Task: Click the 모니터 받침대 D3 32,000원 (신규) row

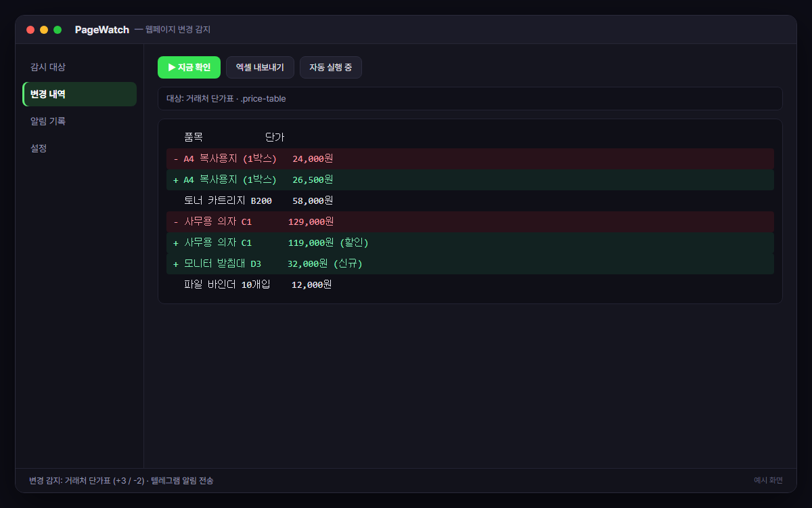Action: tap(470, 263)
